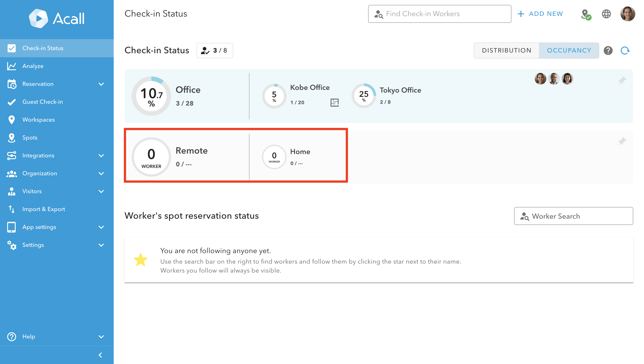Click the refresh icon near Occupancy
644x364 pixels.
click(x=625, y=51)
